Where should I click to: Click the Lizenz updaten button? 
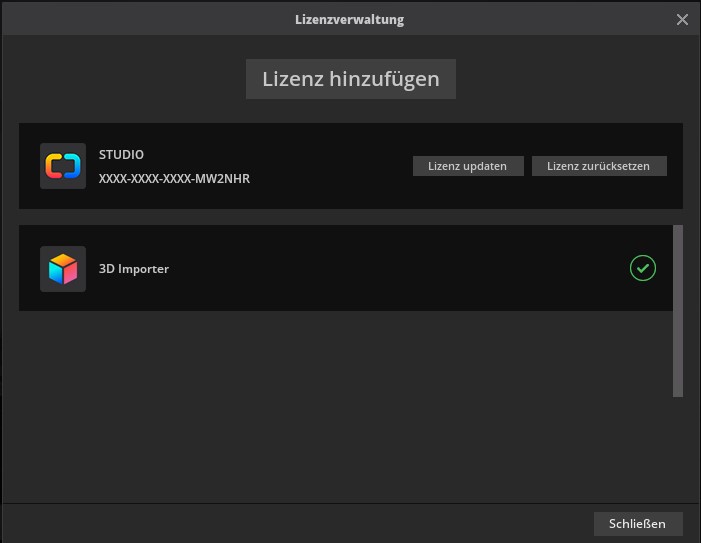point(467,166)
